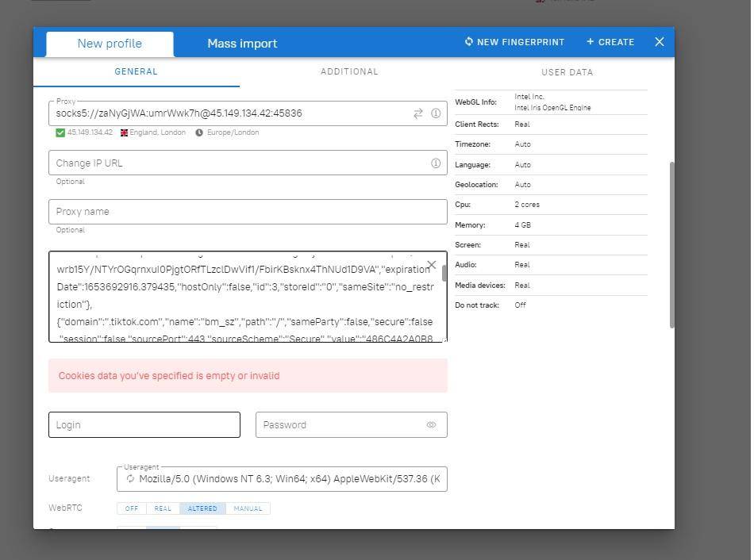This screenshot has width=754, height=560.
Task: Click the 'England, London' location text
Action: coord(157,132)
